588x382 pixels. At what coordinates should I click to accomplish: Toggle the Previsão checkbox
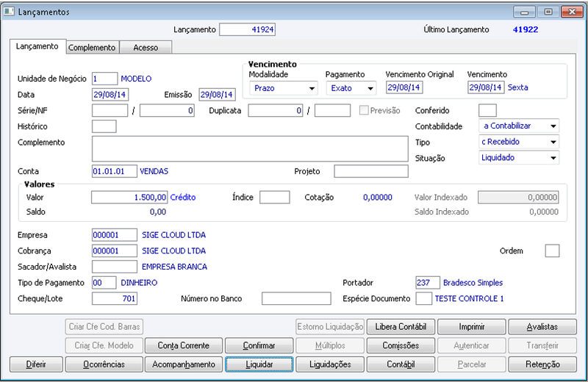[x=363, y=110]
